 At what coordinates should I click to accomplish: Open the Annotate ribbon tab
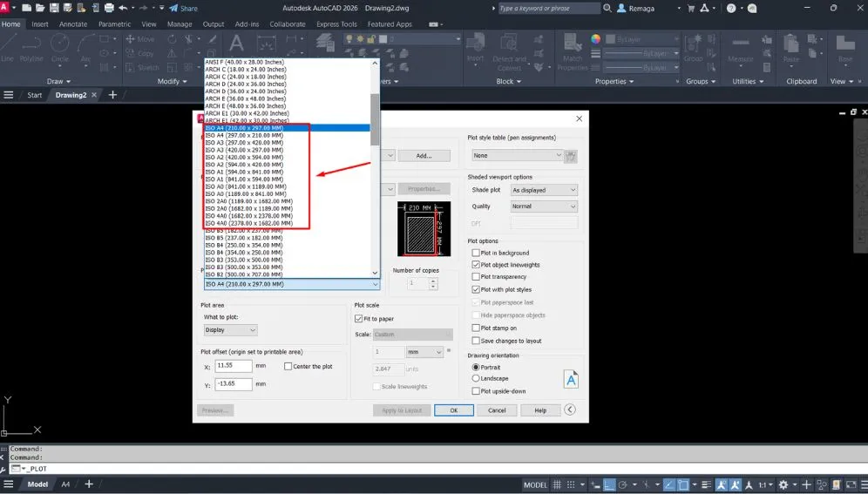pyautogui.click(x=73, y=24)
